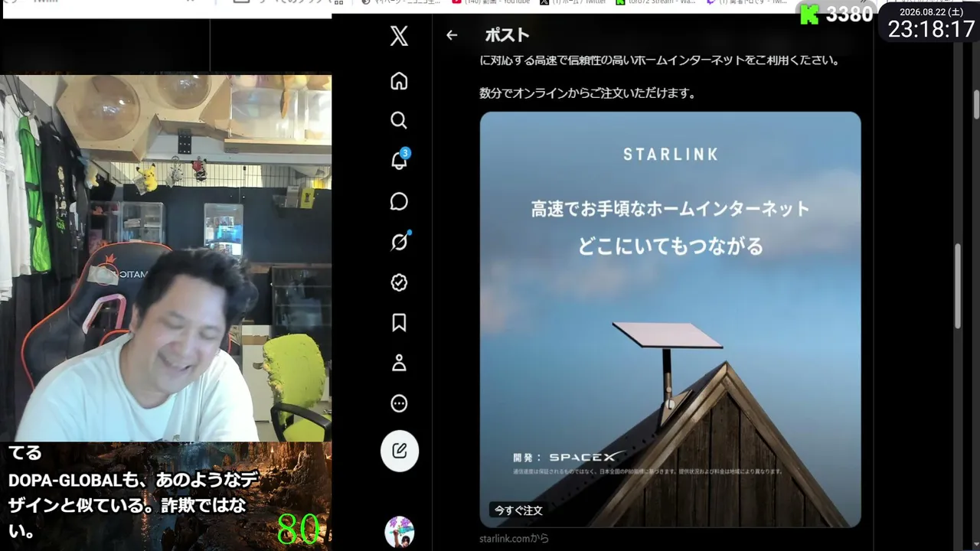Open the chat messages bubble icon
This screenshot has width=980, height=551.
[x=399, y=201]
